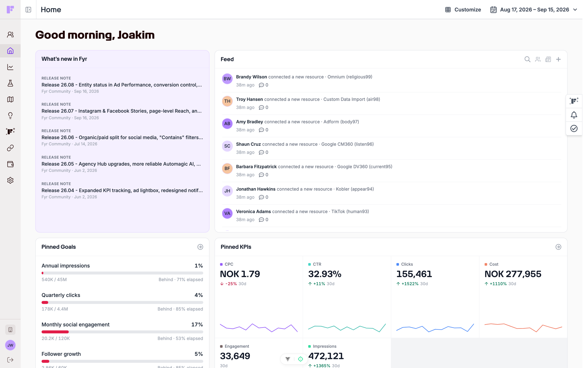Open the map icon in sidebar
This screenshot has width=588, height=368.
(x=10, y=100)
